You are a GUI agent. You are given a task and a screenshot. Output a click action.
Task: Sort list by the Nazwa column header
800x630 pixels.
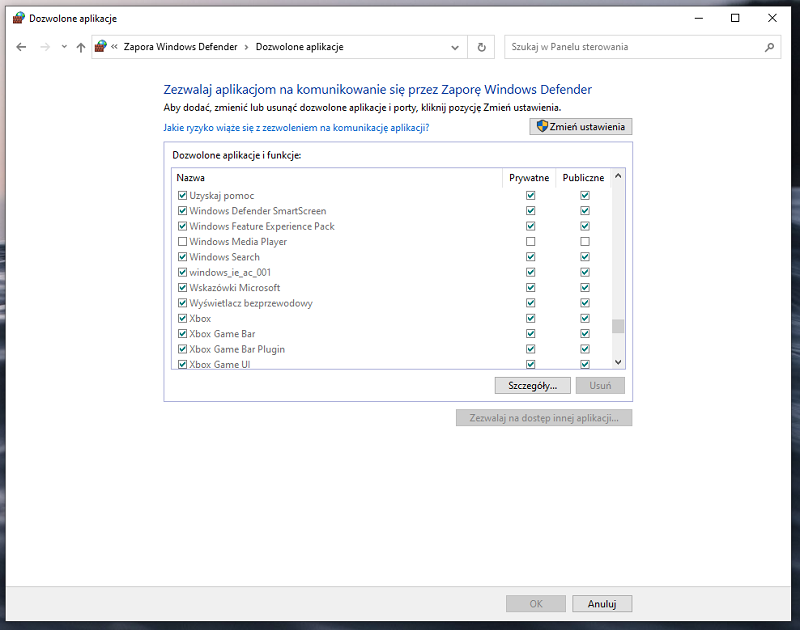(x=337, y=178)
